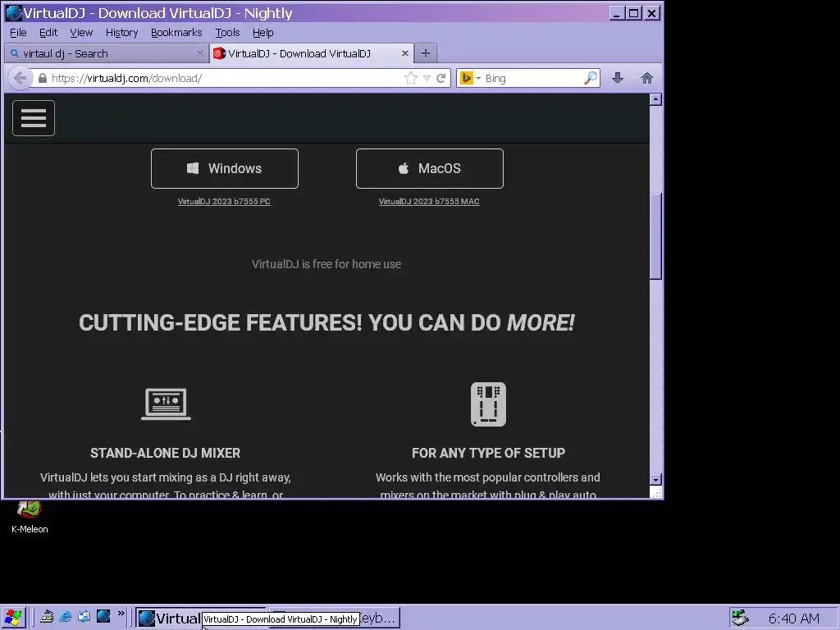
Task: Click the vertical scrollbar thumb
Action: click(655, 235)
